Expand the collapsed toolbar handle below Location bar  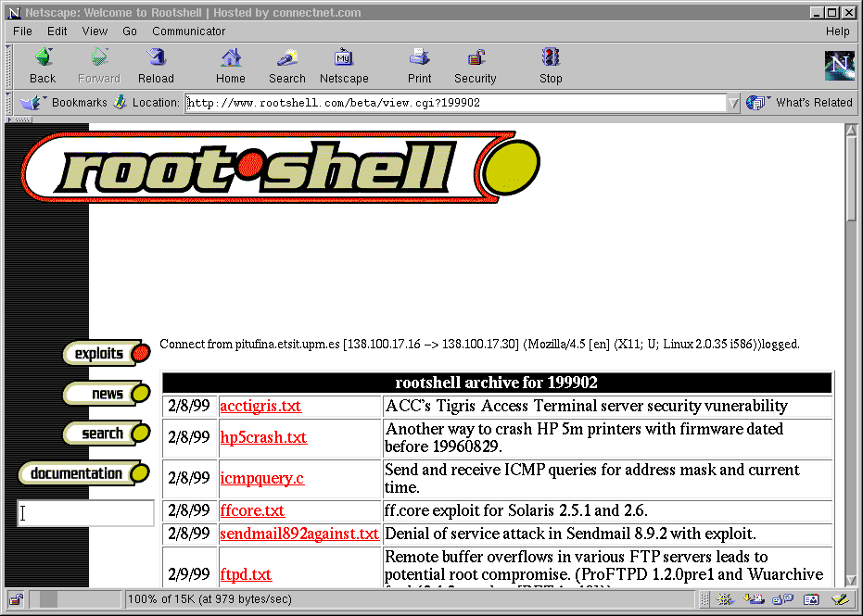(x=19, y=119)
